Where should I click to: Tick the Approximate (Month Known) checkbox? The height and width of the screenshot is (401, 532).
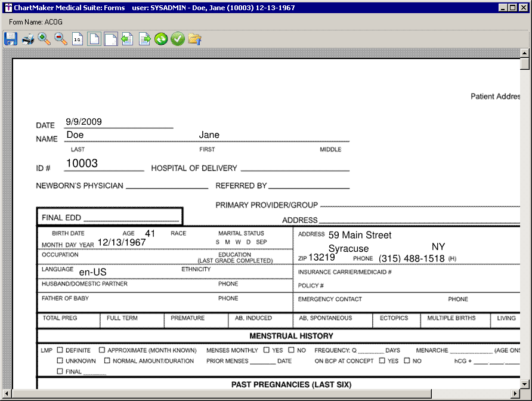pos(102,350)
